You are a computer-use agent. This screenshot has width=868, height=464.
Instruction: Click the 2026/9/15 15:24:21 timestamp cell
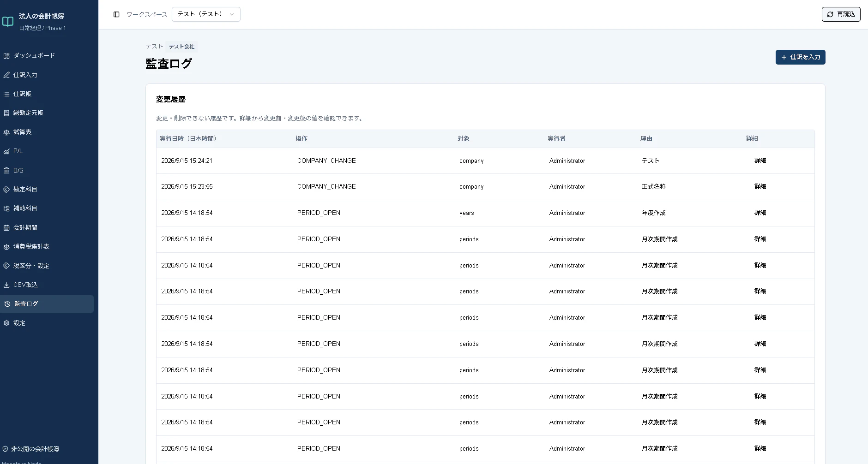[x=187, y=161]
